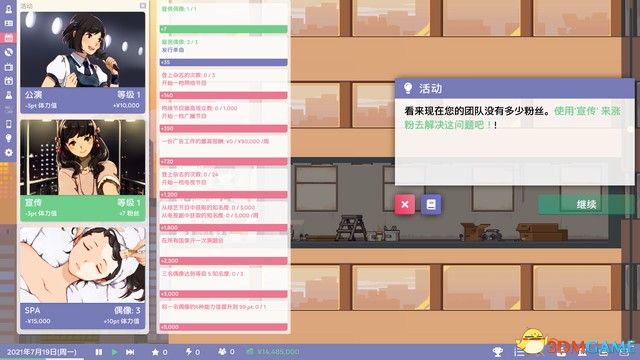The width and height of the screenshot is (640, 360).
Task: Select the 公演 activity card
Action: click(82, 62)
